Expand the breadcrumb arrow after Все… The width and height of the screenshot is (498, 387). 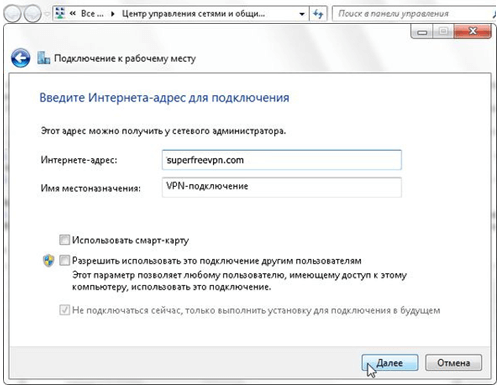113,14
